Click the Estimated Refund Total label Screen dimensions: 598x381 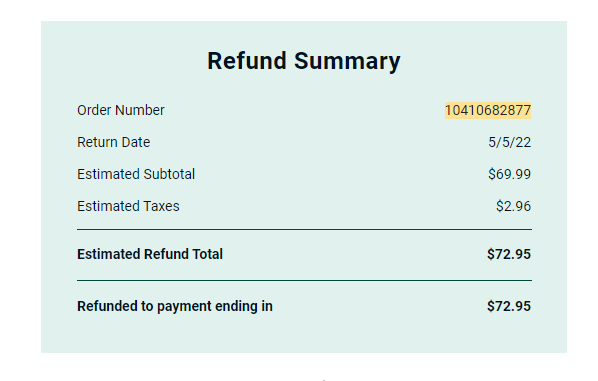150,254
